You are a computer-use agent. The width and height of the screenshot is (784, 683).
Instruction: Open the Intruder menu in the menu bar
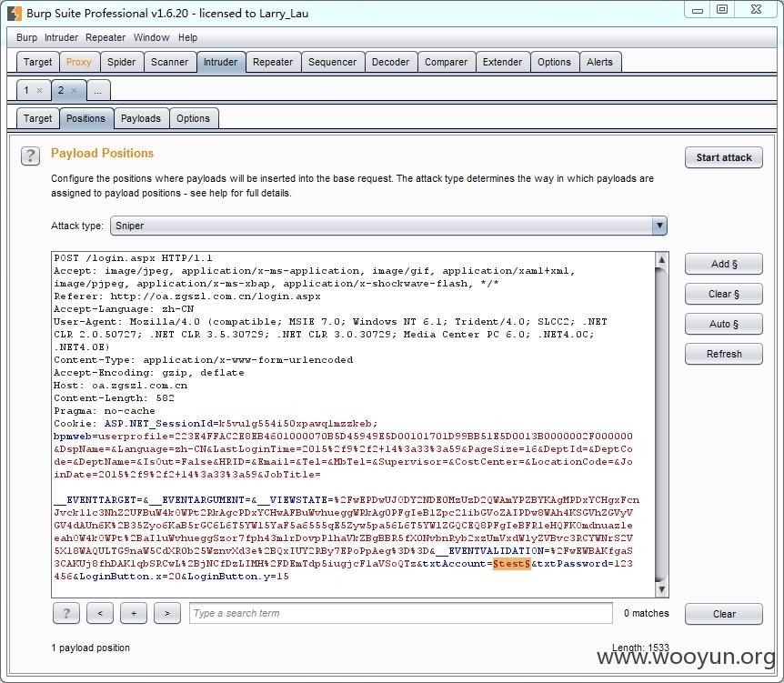(x=61, y=37)
